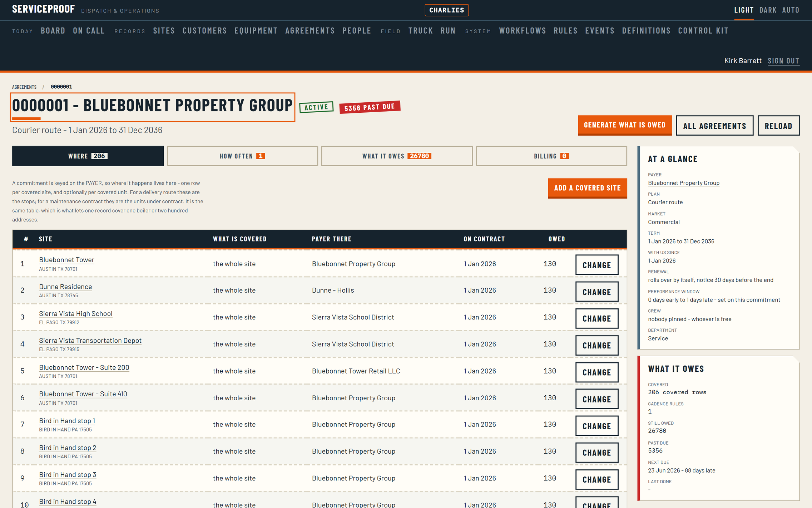Set theme to Auto
812x508 pixels.
click(791, 10)
